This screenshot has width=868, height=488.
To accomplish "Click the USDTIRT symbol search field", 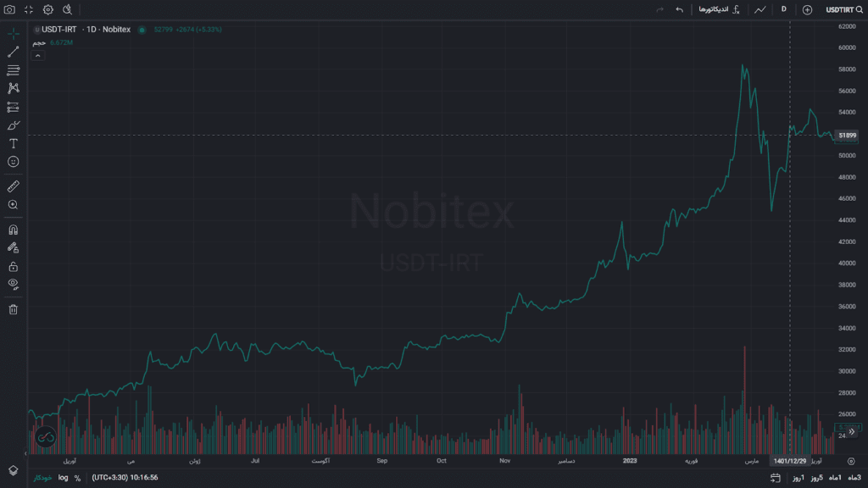I will tap(843, 9).
